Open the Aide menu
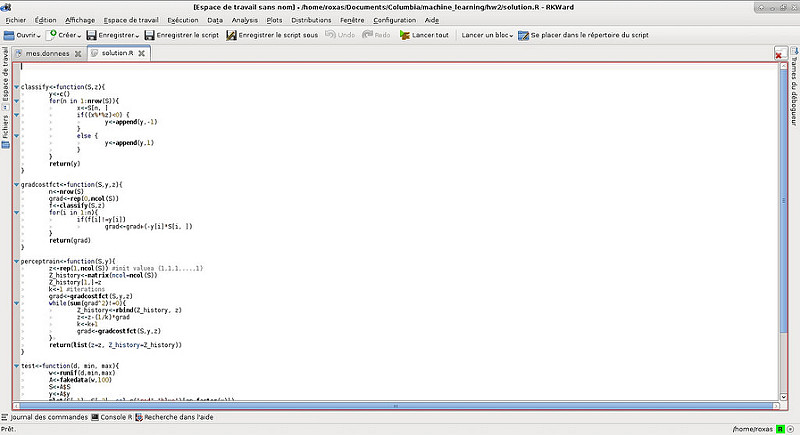Viewport: 800px width, 435px height. click(x=432, y=20)
